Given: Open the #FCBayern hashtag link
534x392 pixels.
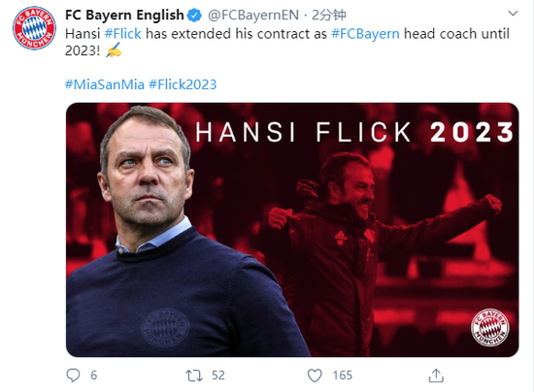Looking at the screenshot, I should (x=365, y=34).
